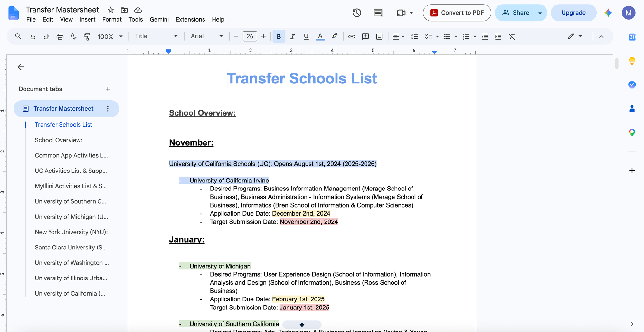Collapse the toolbar with up chevron
This screenshot has height=332, width=644.
coord(601,36)
